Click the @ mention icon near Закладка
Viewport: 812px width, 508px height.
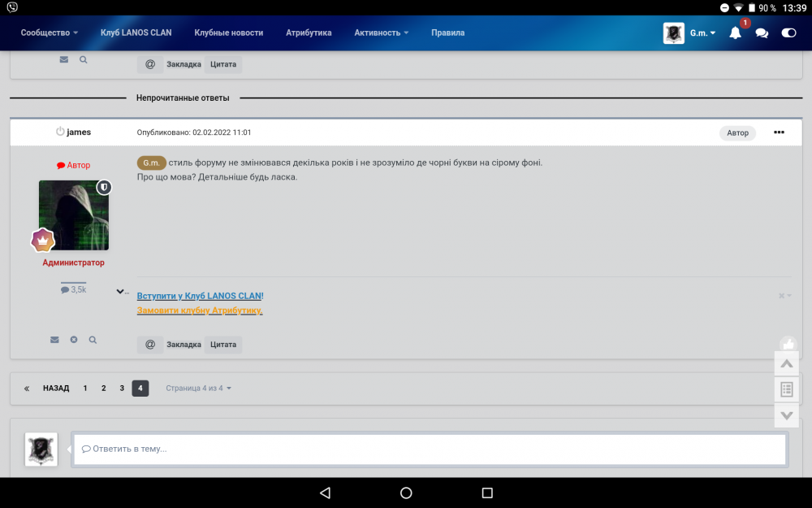click(149, 344)
